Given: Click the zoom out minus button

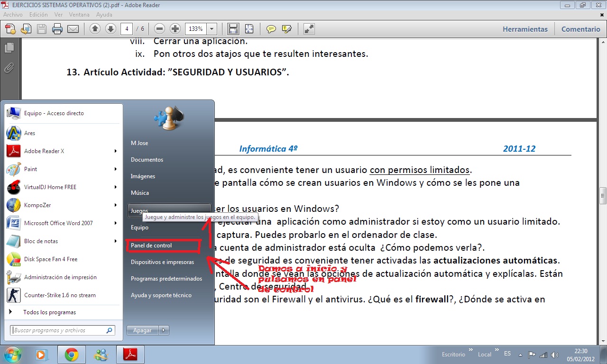Looking at the screenshot, I should [x=160, y=29].
